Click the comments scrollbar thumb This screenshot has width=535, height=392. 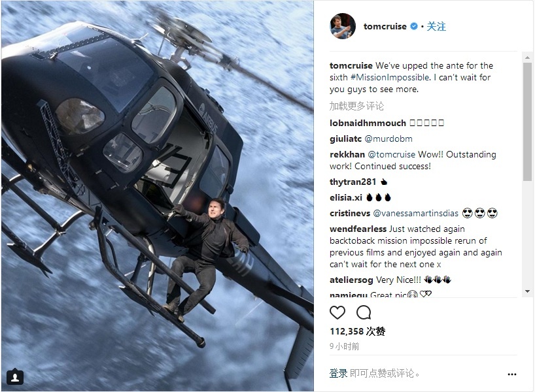(527, 122)
